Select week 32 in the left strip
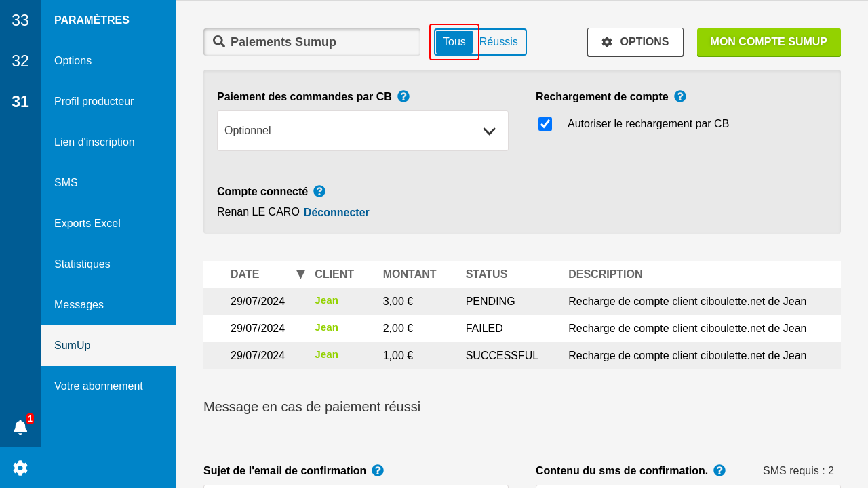868x488 pixels. (x=20, y=61)
